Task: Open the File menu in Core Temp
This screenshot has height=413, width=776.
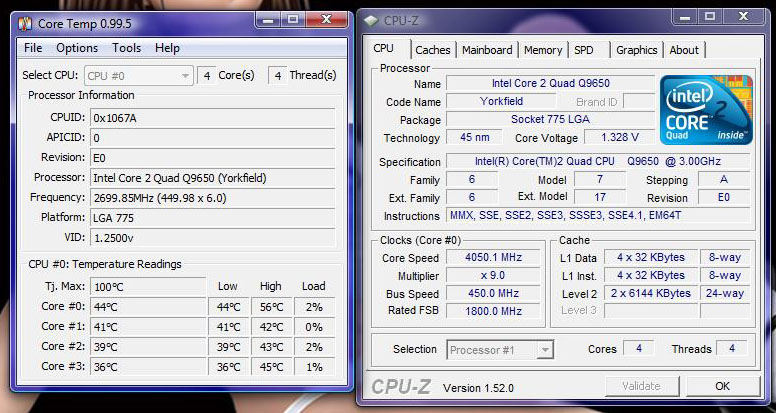Action: pyautogui.click(x=33, y=48)
